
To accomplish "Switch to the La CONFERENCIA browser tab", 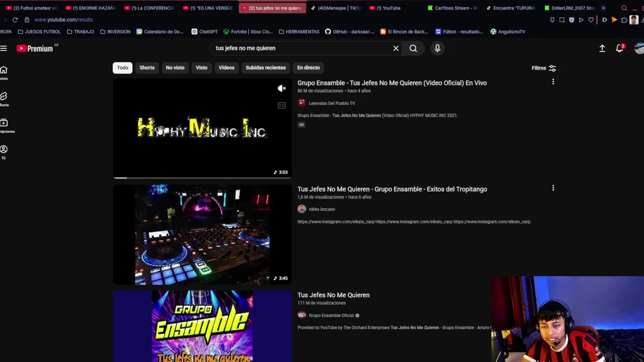I will click(x=149, y=8).
